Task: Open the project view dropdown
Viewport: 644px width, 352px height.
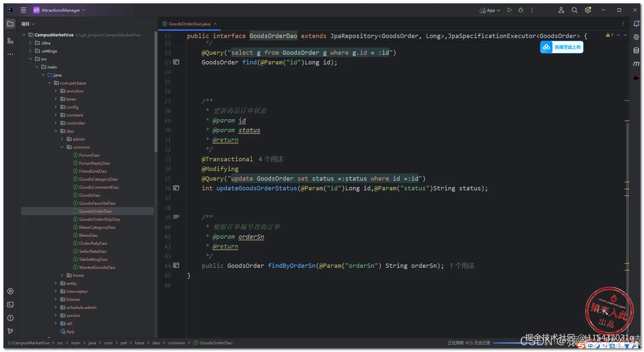Action: click(28, 24)
